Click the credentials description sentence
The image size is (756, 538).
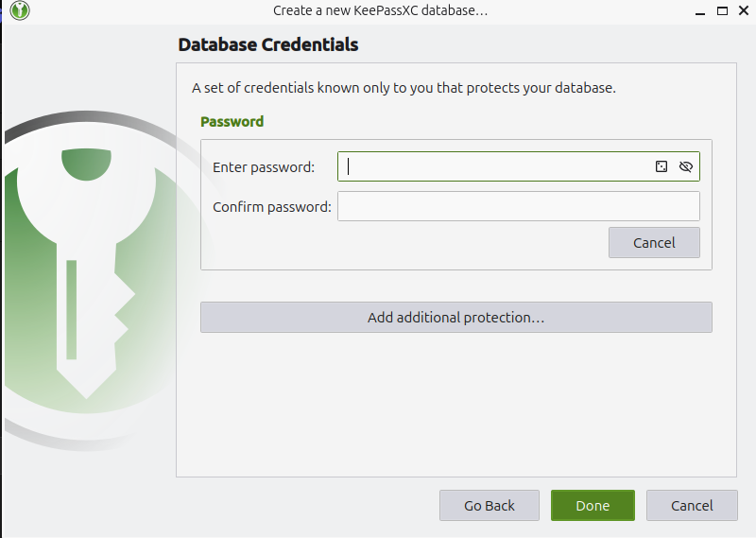[x=404, y=88]
